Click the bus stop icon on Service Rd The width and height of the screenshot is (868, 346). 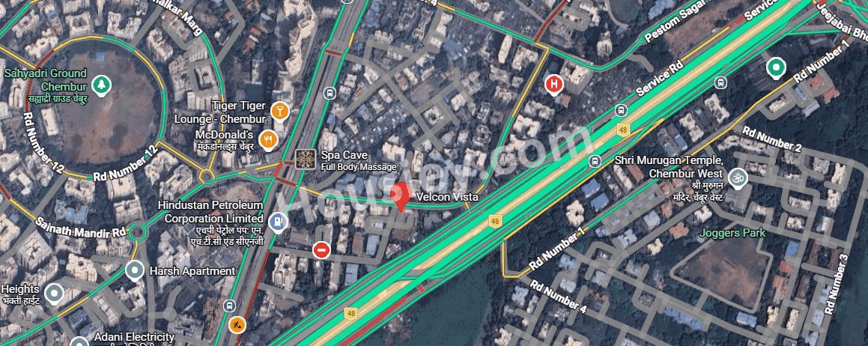click(622, 110)
